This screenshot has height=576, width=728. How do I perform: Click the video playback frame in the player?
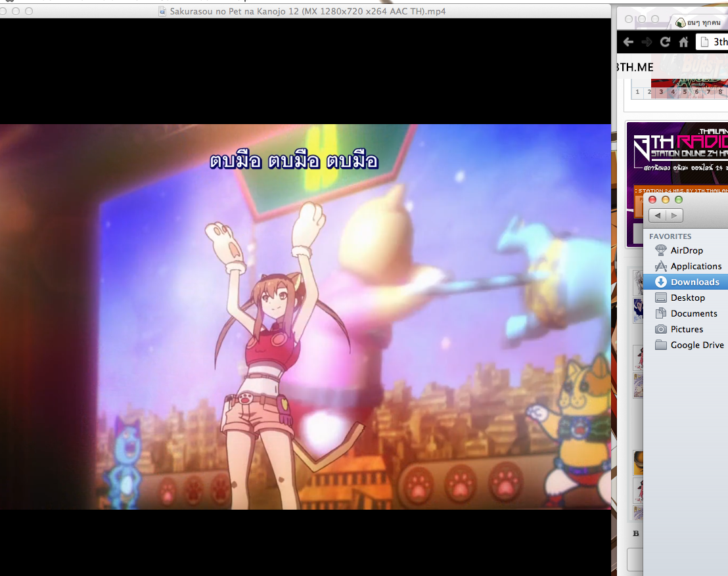pyautogui.click(x=306, y=317)
